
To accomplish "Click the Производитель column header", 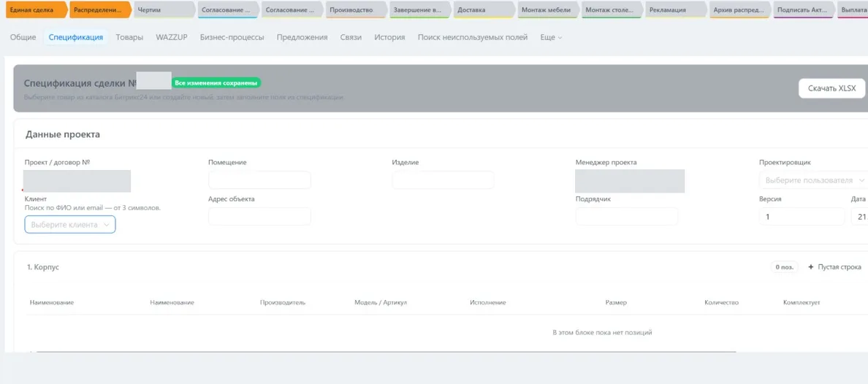I will 282,303.
